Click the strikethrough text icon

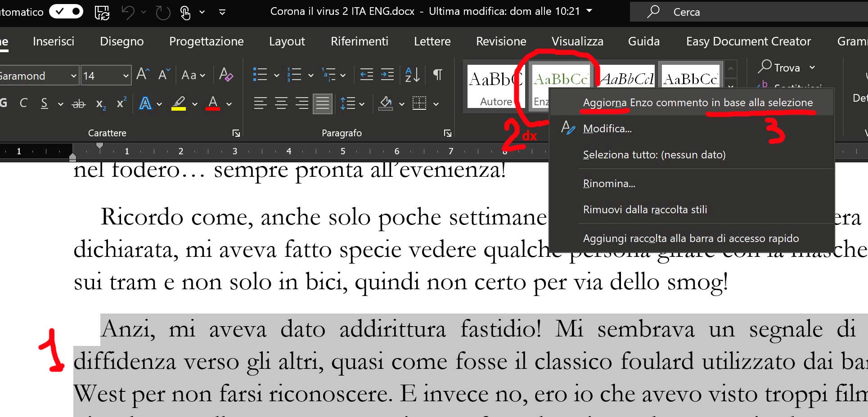79,104
